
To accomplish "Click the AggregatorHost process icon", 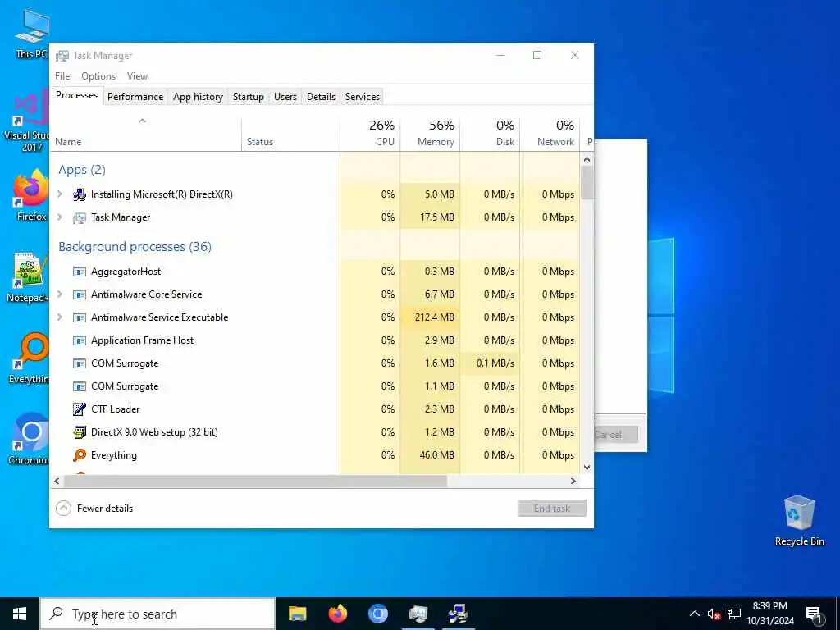I will coord(80,272).
